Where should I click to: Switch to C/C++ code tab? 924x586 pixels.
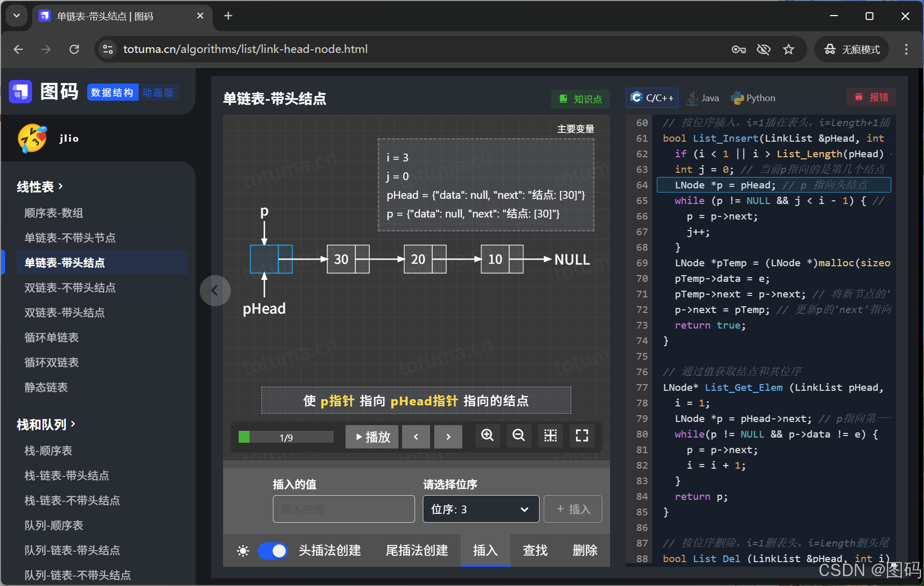pyautogui.click(x=652, y=98)
